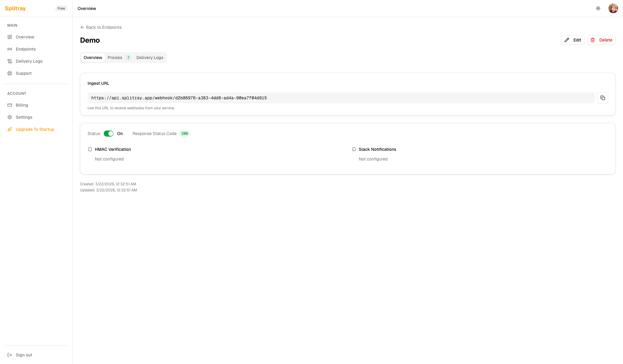The width and height of the screenshot is (623, 364).
Task: Open the Delivery Logs tab
Action: [150, 58]
